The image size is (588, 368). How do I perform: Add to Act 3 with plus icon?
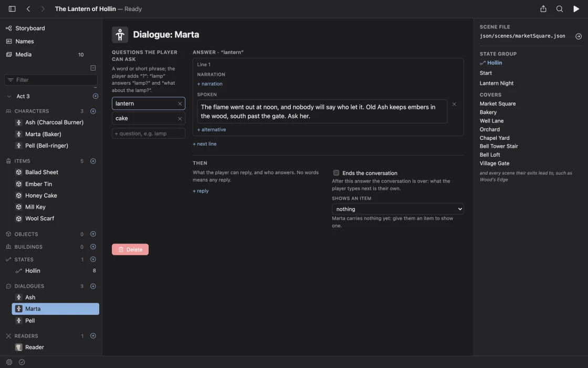(95, 96)
